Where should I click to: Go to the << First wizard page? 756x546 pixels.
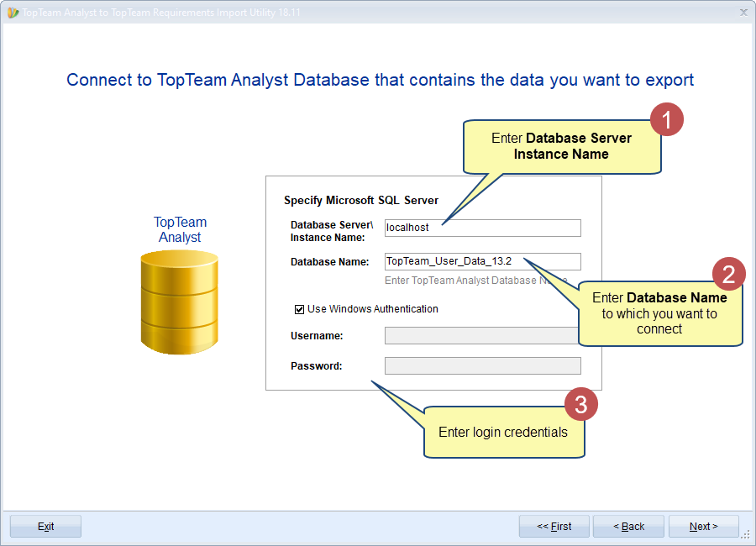coord(554,526)
